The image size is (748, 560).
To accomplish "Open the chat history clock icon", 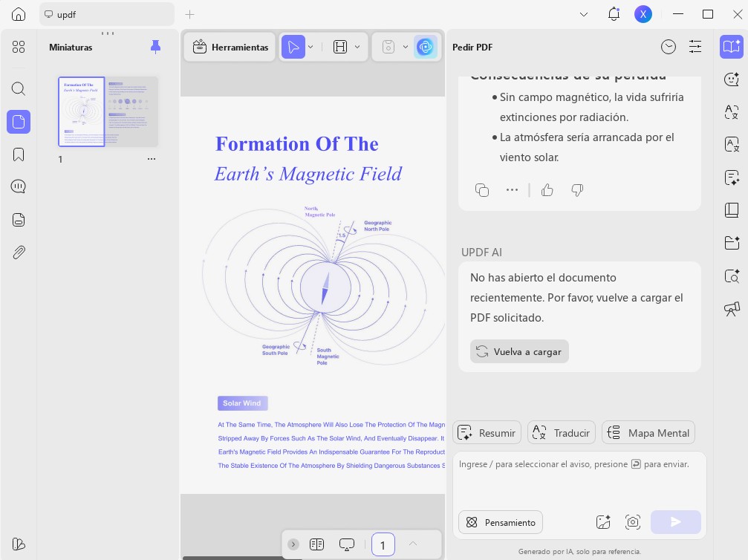I will (x=669, y=47).
